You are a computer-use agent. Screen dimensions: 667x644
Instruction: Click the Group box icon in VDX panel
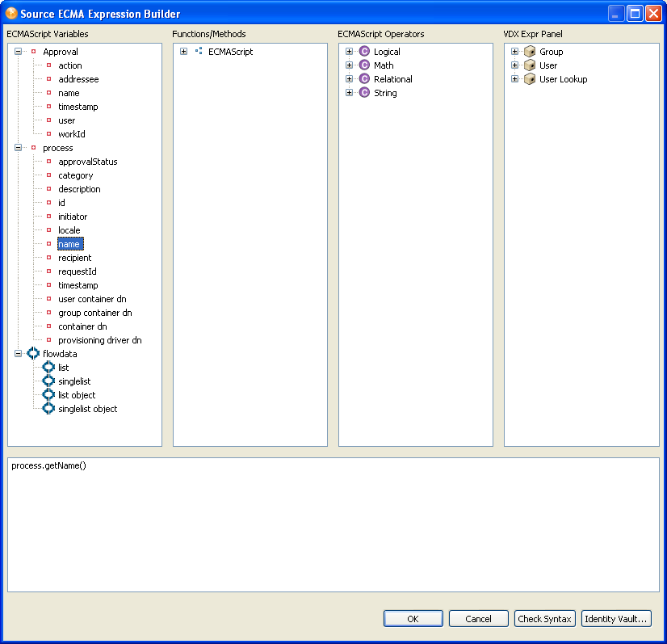[x=530, y=52]
